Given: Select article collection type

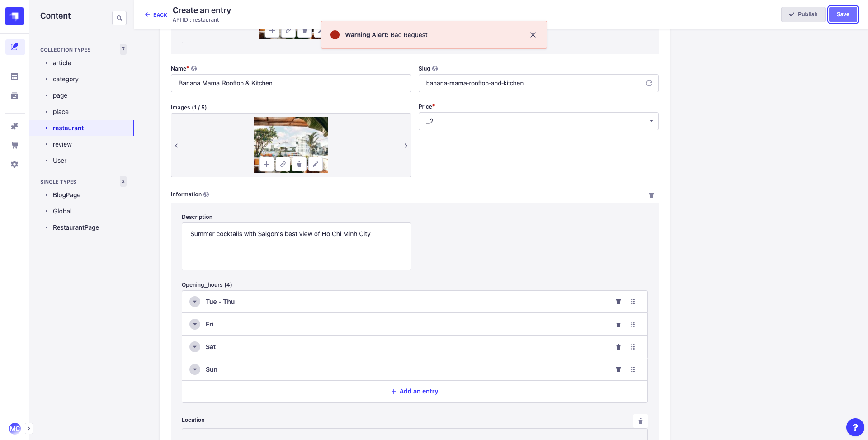Looking at the screenshot, I should [62, 63].
